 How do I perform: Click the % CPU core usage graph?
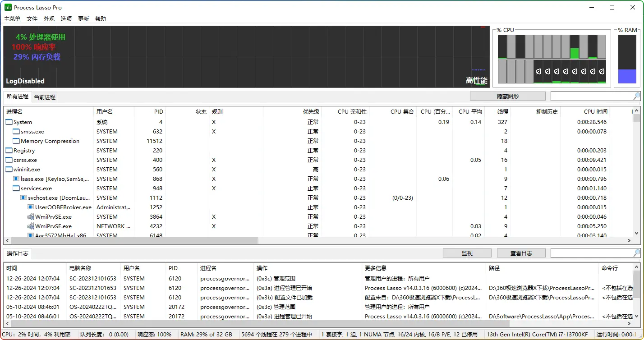[x=552, y=59]
